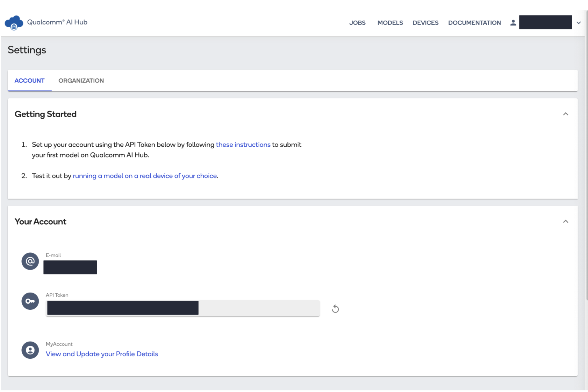The height and width of the screenshot is (392, 588).
Task: Click the redacted username in the header
Action: (545, 22)
